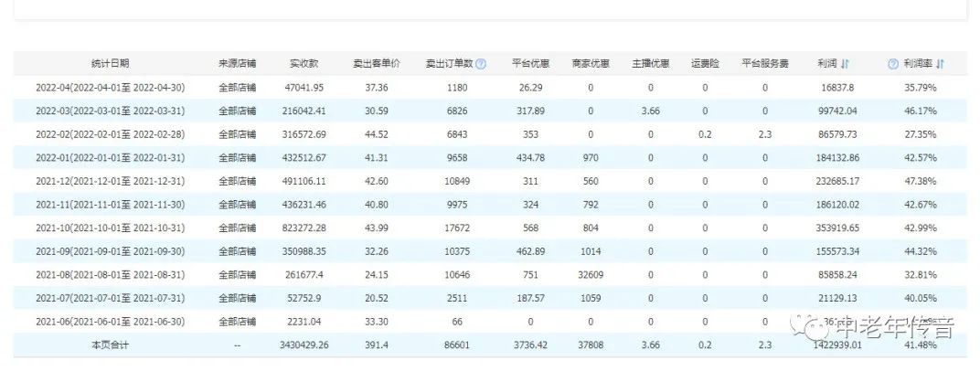Select the 统计日期 column header

point(110,64)
